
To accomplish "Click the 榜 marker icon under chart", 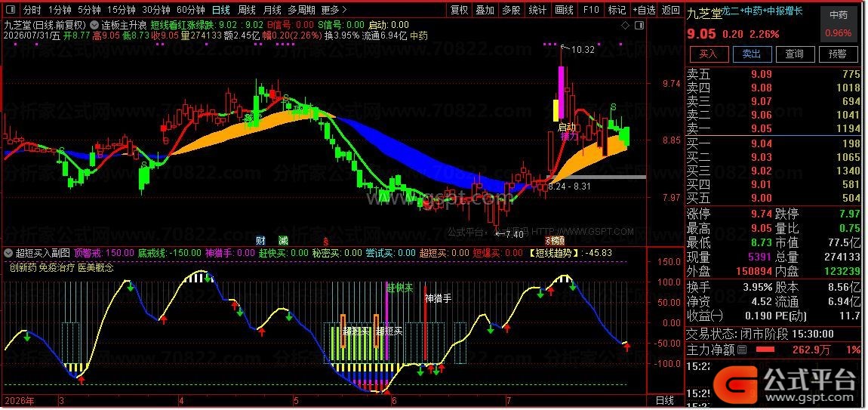I will 556,240.
